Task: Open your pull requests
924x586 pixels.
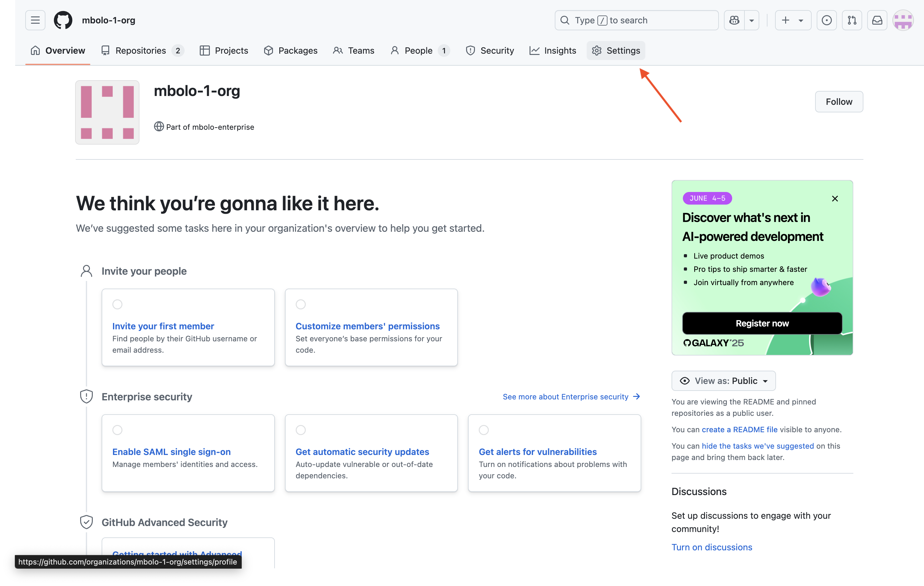Action: 851,20
